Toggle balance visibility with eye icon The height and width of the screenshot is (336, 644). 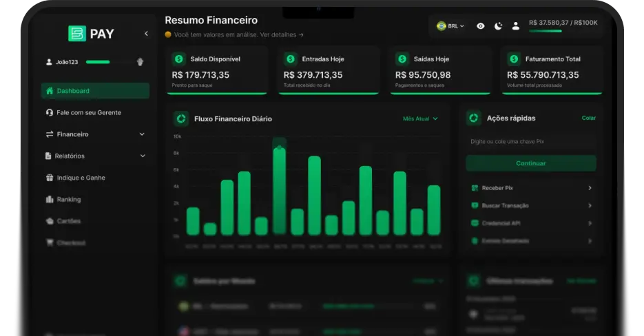point(480,26)
